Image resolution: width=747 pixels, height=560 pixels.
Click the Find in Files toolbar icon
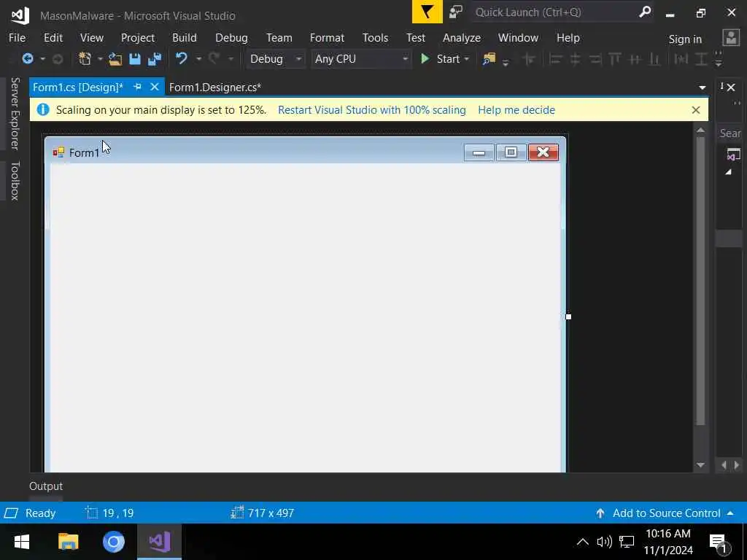click(x=489, y=58)
